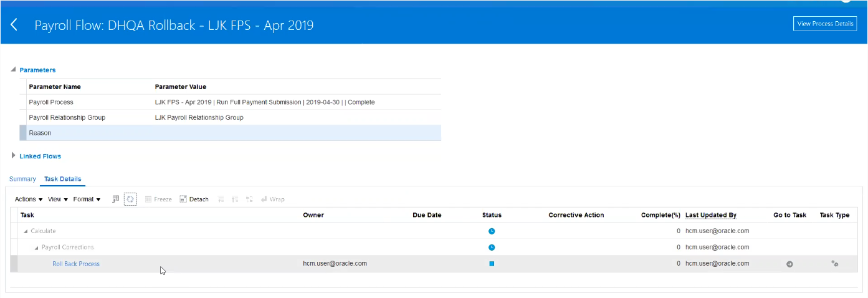Click the Task column header
Screen dimensions: 868x298
tap(27, 215)
